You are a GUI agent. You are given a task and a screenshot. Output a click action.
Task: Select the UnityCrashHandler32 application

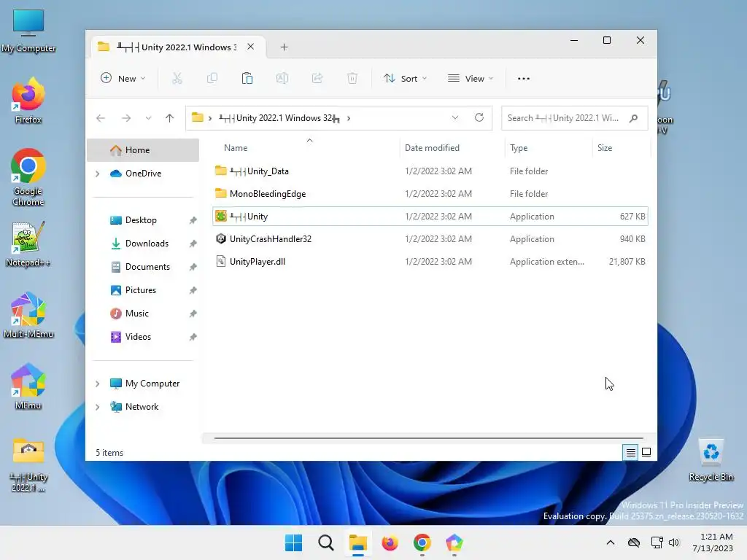point(430,239)
